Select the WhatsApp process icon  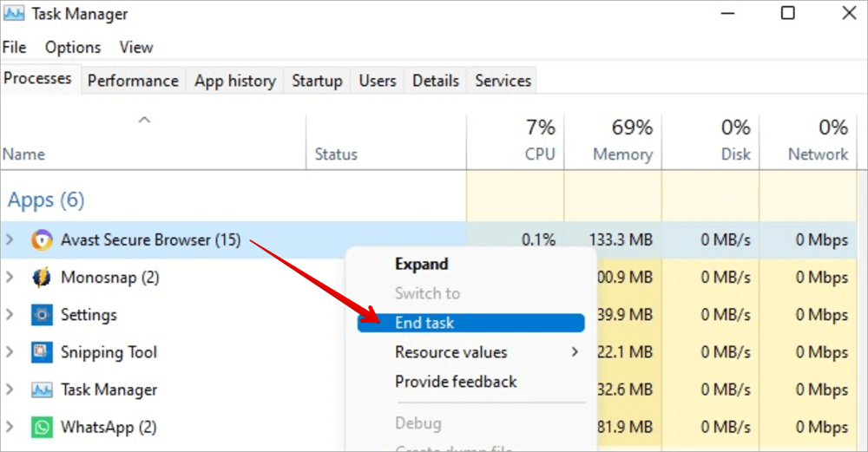(41, 427)
